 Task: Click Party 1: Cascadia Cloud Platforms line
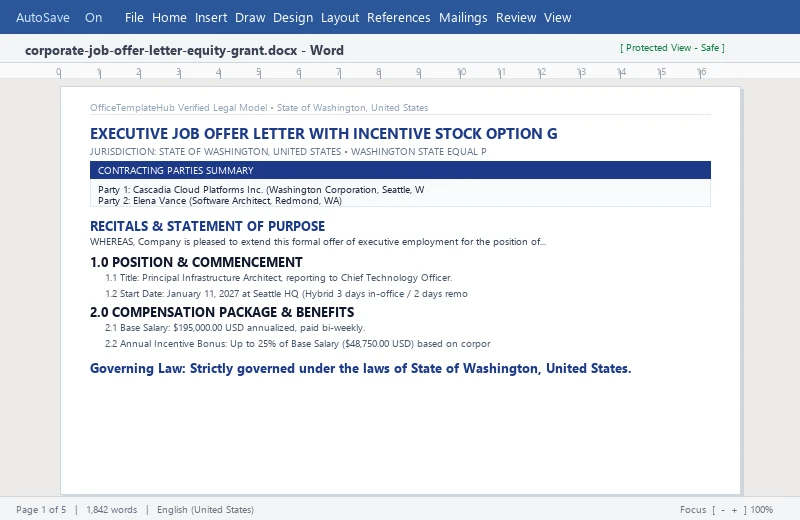click(261, 189)
